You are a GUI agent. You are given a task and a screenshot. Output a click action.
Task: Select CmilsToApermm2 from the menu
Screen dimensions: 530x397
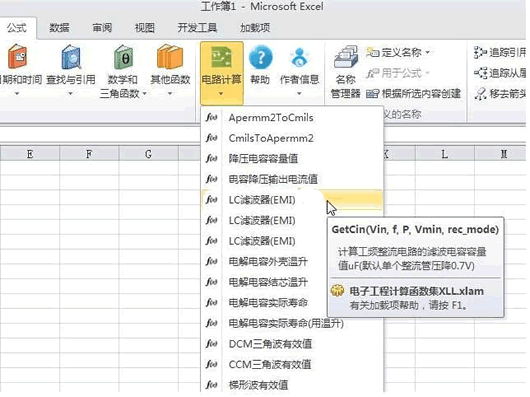(x=292, y=138)
